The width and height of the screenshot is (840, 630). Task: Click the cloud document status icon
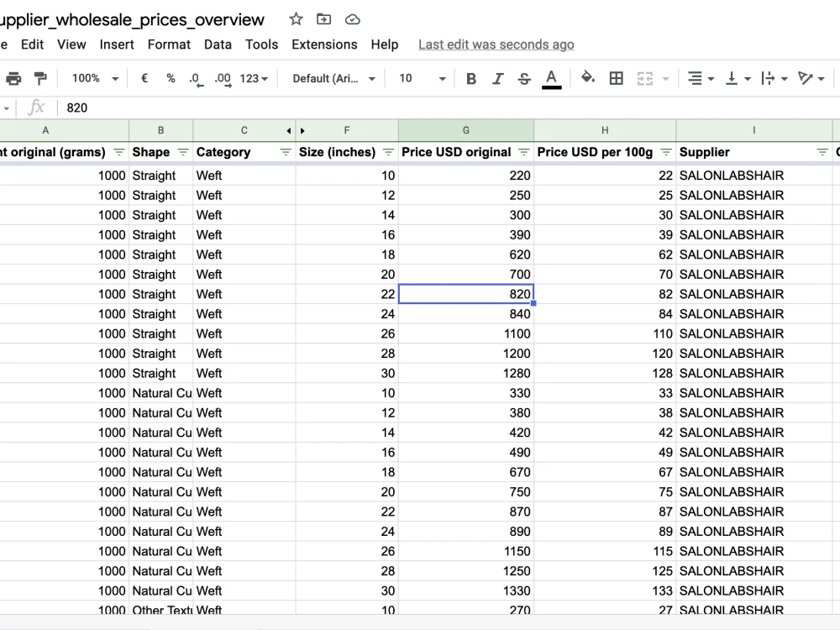click(352, 19)
